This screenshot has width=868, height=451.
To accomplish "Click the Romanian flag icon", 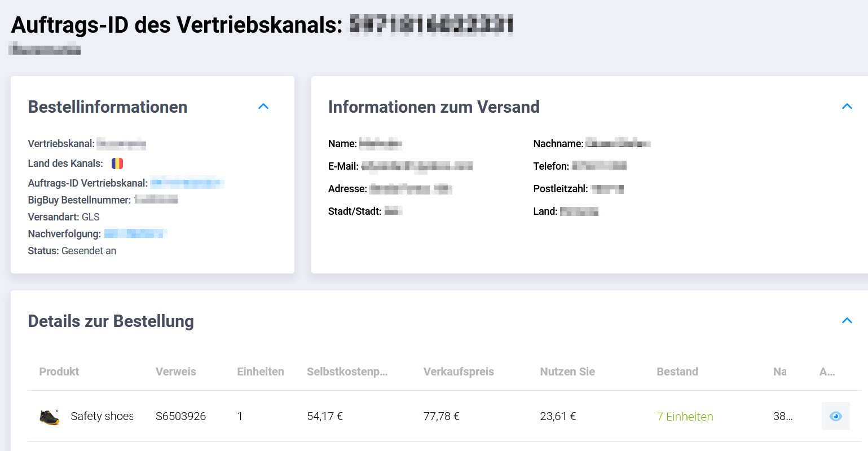I will point(117,163).
